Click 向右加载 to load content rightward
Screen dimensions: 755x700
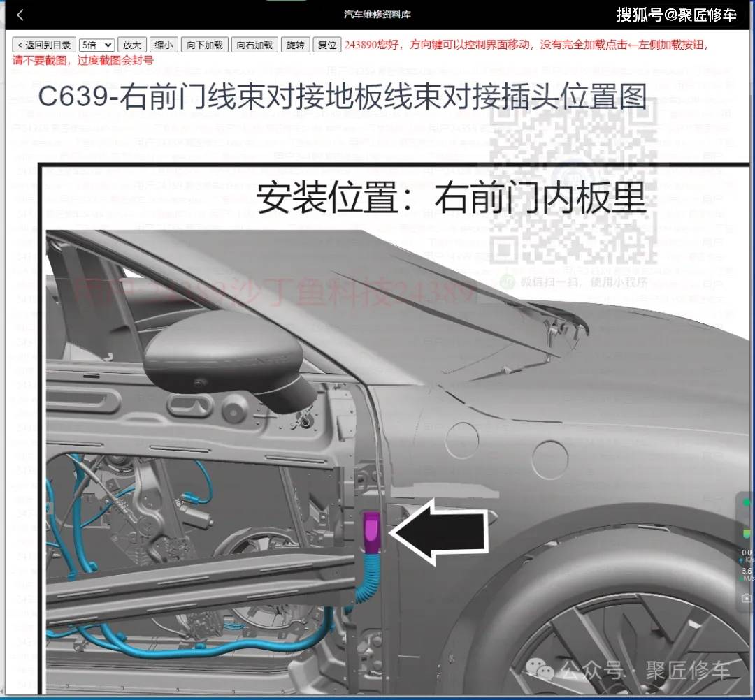[254, 44]
